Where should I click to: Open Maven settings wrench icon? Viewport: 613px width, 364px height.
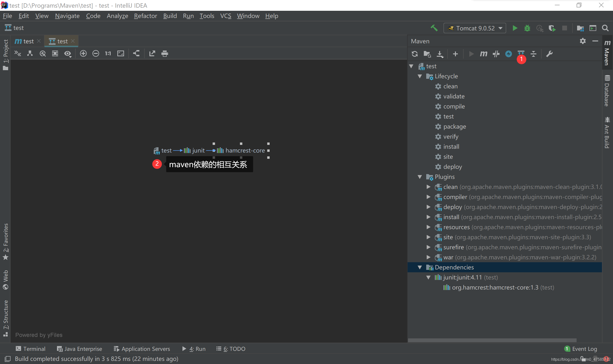pos(549,54)
